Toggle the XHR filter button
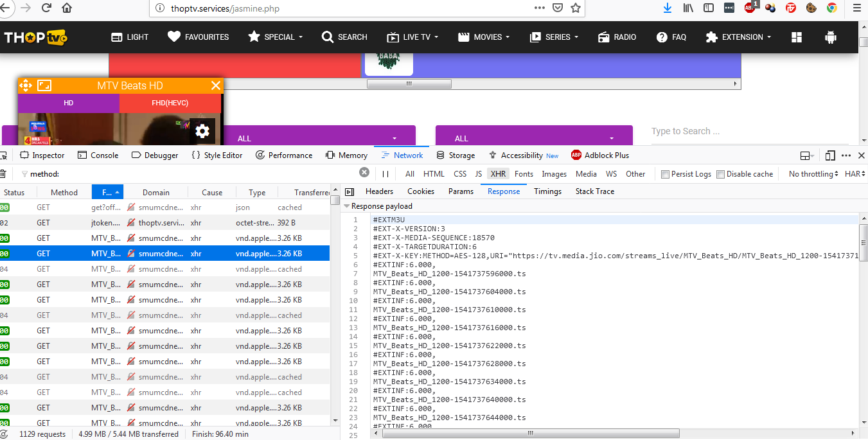 pos(498,174)
